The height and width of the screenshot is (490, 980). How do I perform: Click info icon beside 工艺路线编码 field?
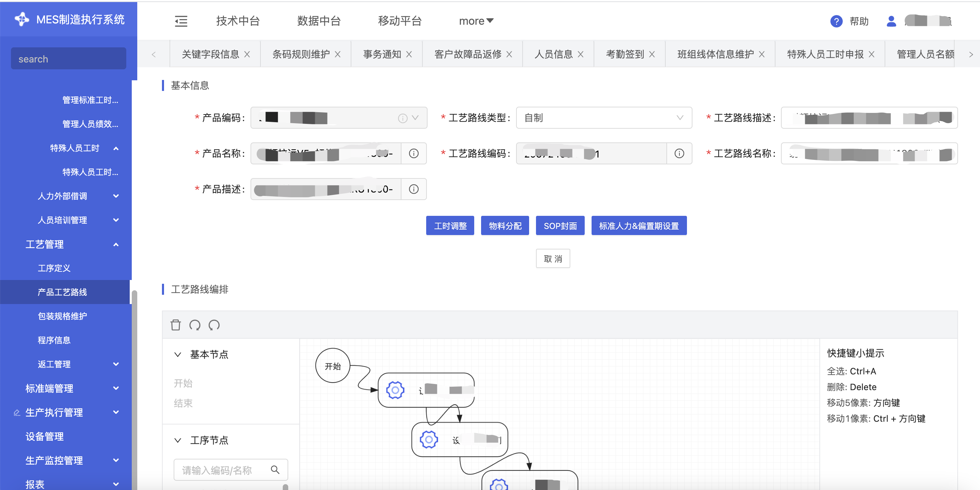tap(679, 153)
